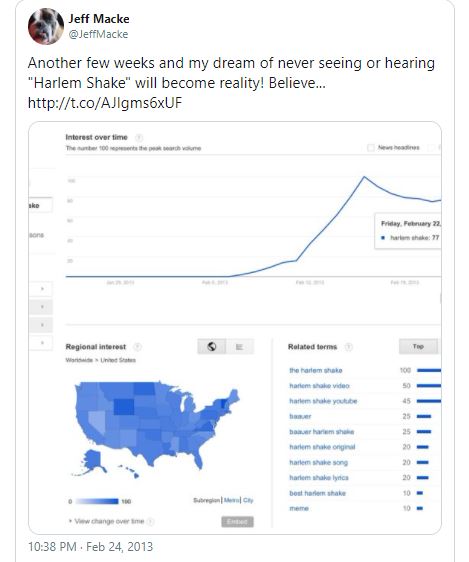Expand View change over time
469x562 pixels.
click(106, 521)
